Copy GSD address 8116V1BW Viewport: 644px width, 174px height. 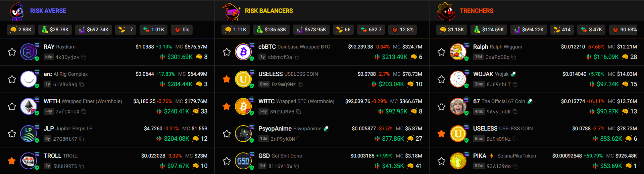[297, 166]
